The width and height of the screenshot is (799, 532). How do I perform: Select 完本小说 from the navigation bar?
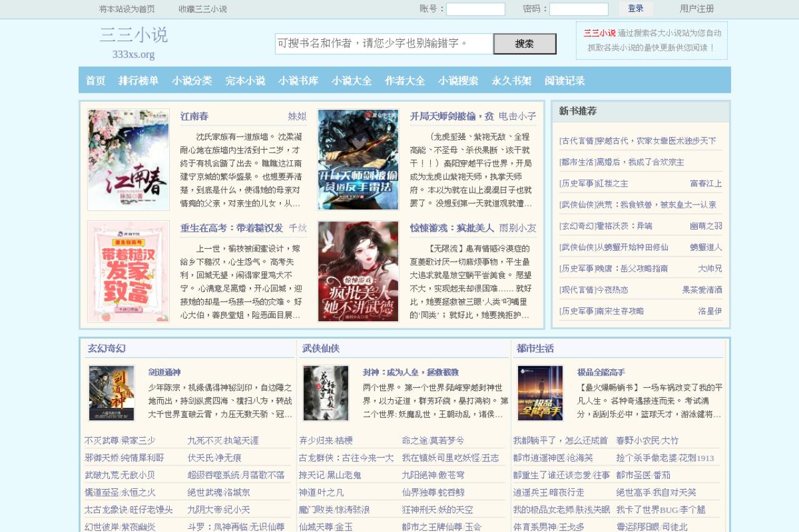pos(245,80)
